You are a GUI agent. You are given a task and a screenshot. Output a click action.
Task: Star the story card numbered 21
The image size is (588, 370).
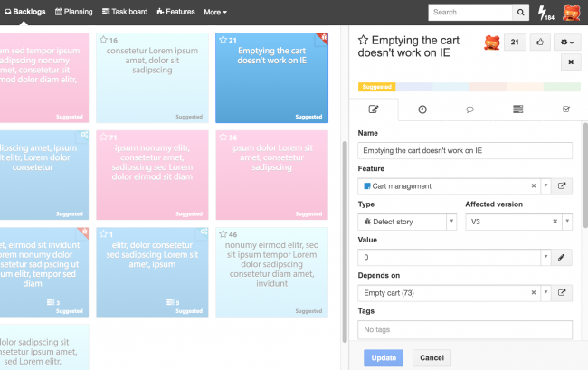pyautogui.click(x=223, y=40)
